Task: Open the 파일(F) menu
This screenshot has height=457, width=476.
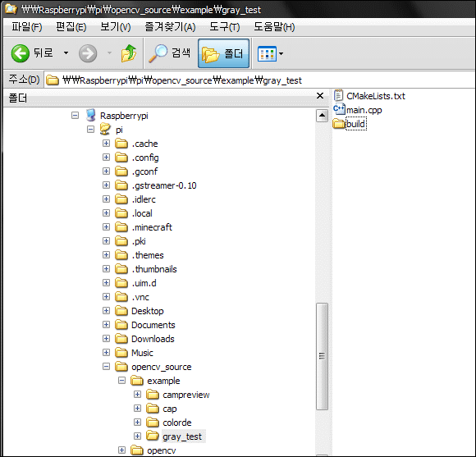Action: click(x=27, y=27)
